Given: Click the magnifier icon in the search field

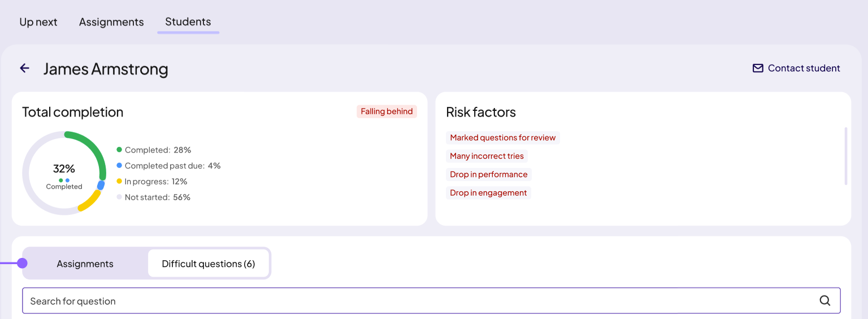Looking at the screenshot, I should pos(825,301).
